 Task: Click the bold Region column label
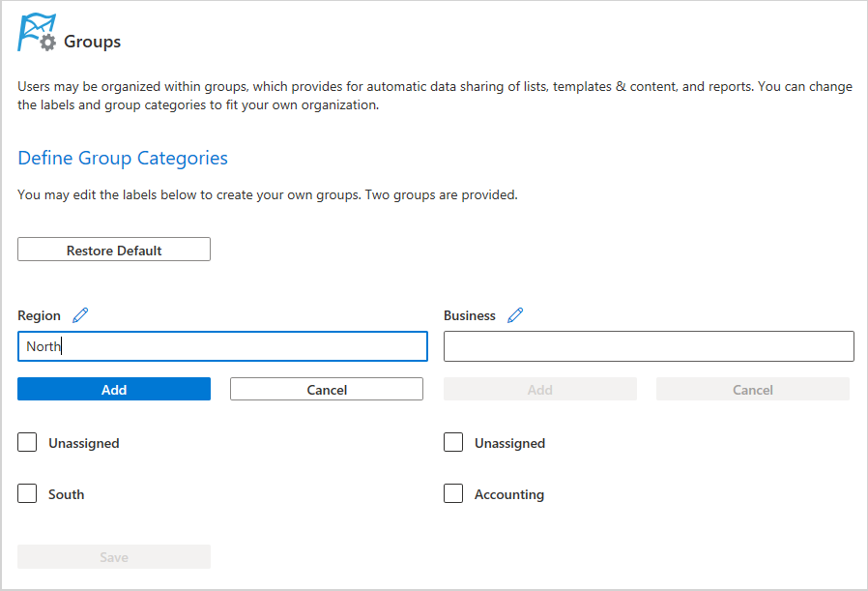point(39,315)
